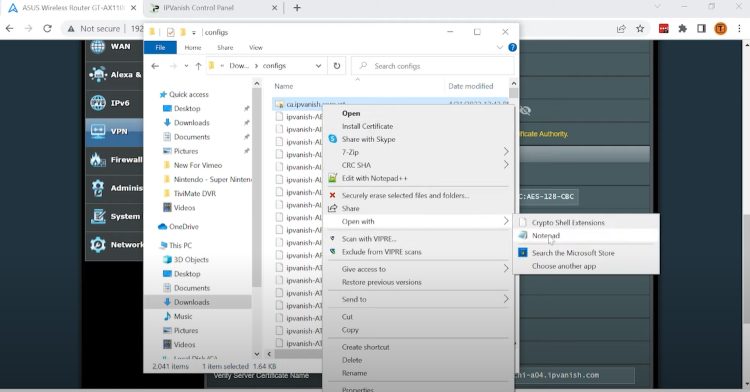Screen dimensions: 750x392
Task: Click Rename in context menu
Action: pyautogui.click(x=354, y=373)
